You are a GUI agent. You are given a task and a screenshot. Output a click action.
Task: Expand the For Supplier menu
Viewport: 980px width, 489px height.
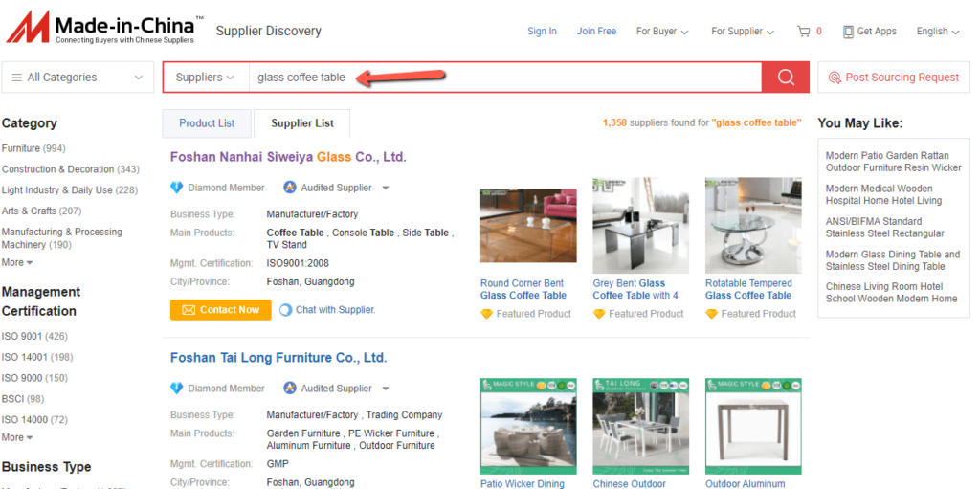pyautogui.click(x=743, y=32)
